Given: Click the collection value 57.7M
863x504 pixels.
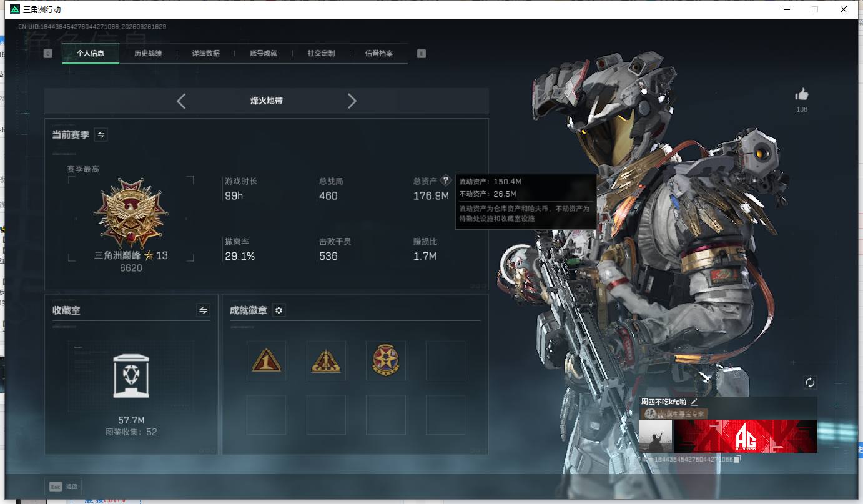Looking at the screenshot, I should pyautogui.click(x=131, y=420).
